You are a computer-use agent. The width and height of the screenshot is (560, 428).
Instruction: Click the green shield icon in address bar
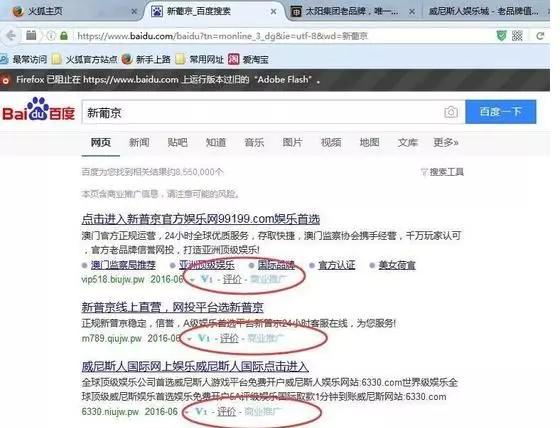[501, 36]
